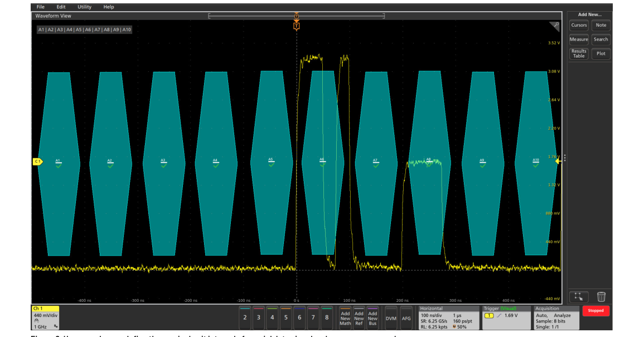Click the trigger level arrow on right edge
Screen dimensions: 644x337
pos(558,162)
